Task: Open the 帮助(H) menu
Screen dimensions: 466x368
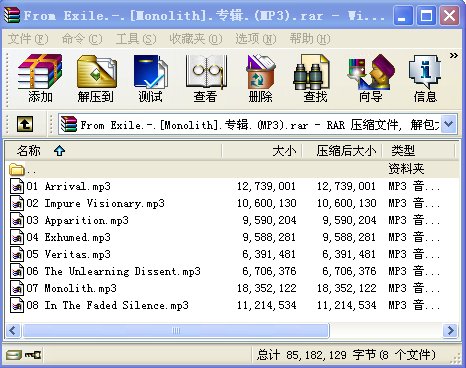Action: [310, 39]
